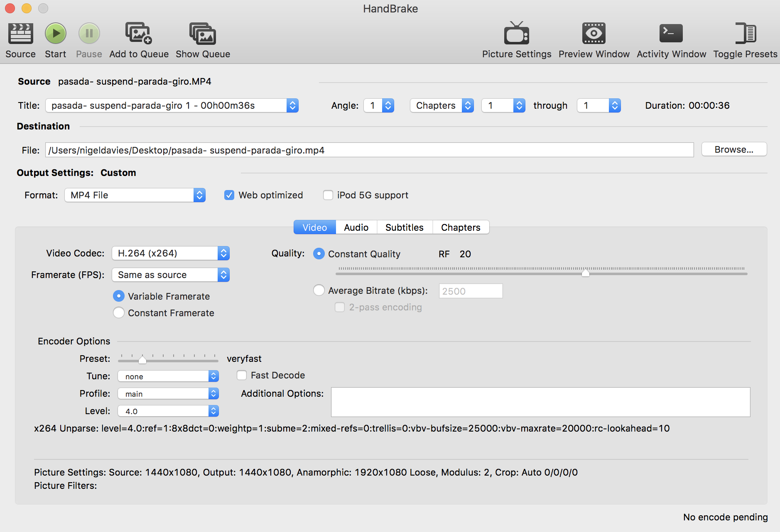Disable the Web optimized checkbox

click(x=229, y=195)
